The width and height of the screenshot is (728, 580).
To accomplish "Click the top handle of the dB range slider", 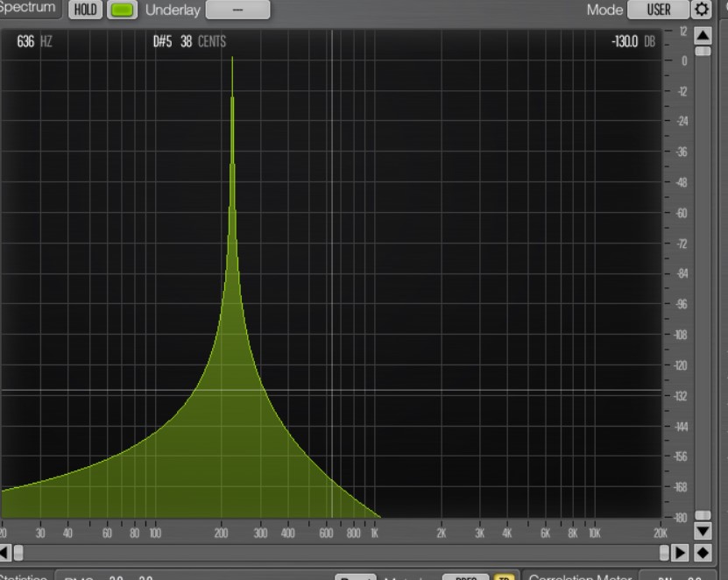I will pyautogui.click(x=703, y=51).
